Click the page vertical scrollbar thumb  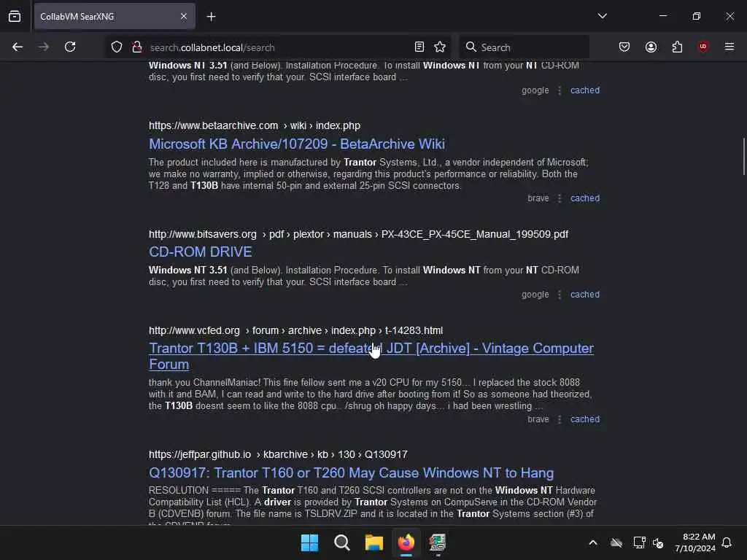tap(743, 157)
